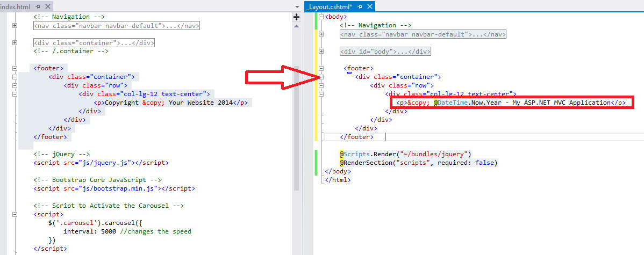
Task: Click Bootstrap Core JavaScript comment
Action: coord(97,180)
